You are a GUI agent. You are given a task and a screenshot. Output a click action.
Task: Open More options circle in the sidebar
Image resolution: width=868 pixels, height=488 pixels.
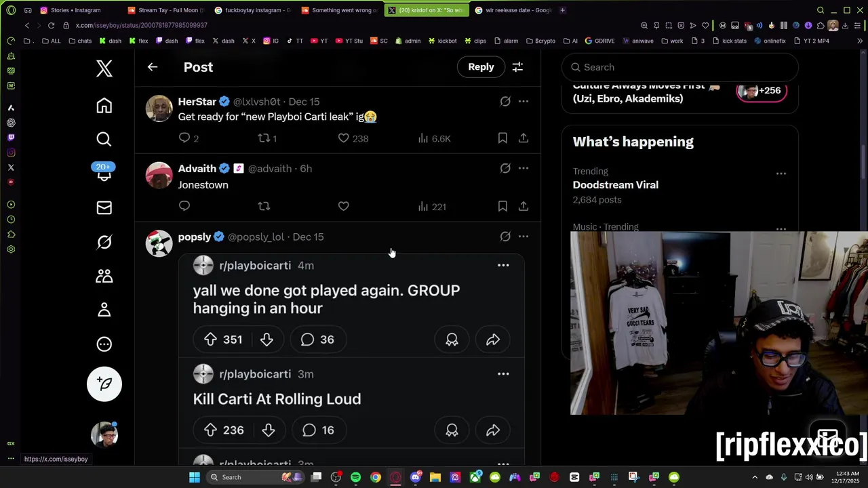point(104,344)
